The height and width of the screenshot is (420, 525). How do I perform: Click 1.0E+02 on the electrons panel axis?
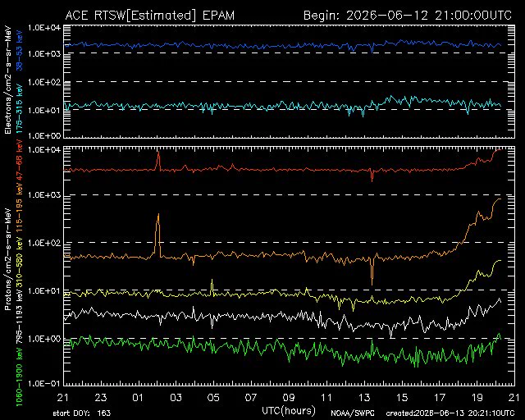pyautogui.click(x=44, y=82)
